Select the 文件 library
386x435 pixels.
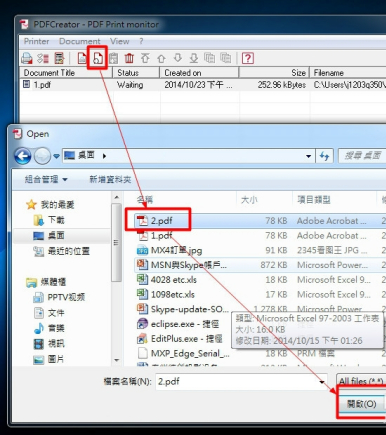(49, 313)
